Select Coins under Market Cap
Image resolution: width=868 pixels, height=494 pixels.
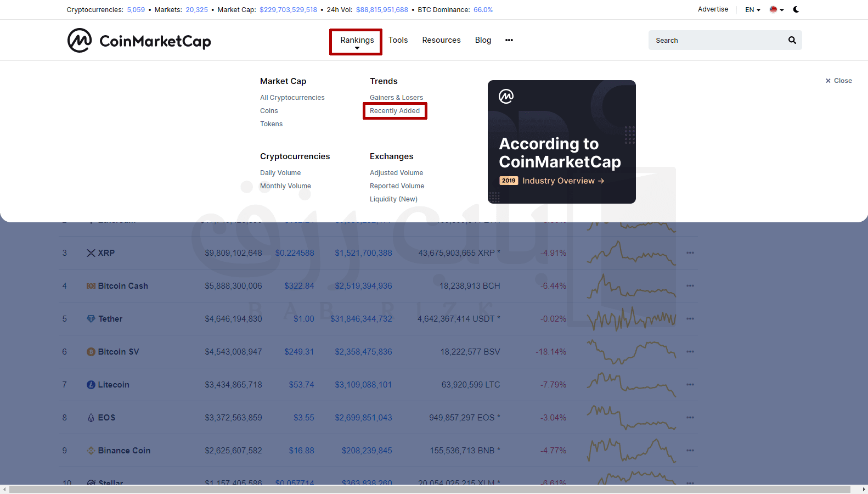[269, 111]
